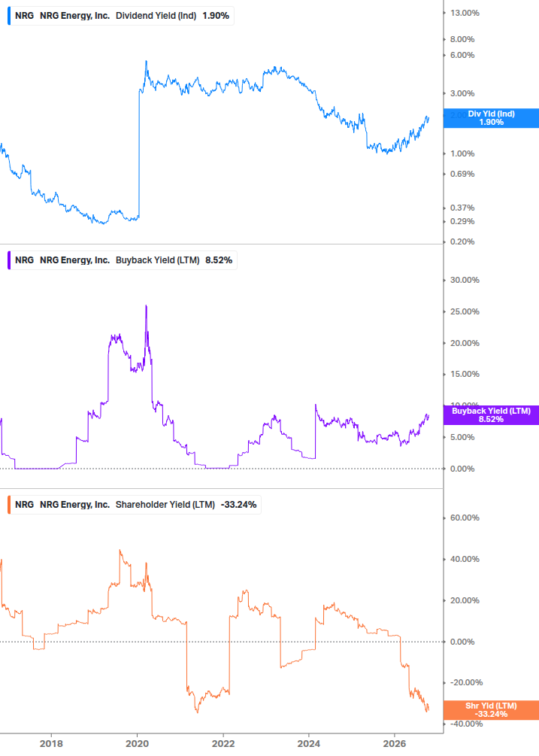Click the 8.52% value in Buyback Yield legend
The image size is (539, 756).
219,260
